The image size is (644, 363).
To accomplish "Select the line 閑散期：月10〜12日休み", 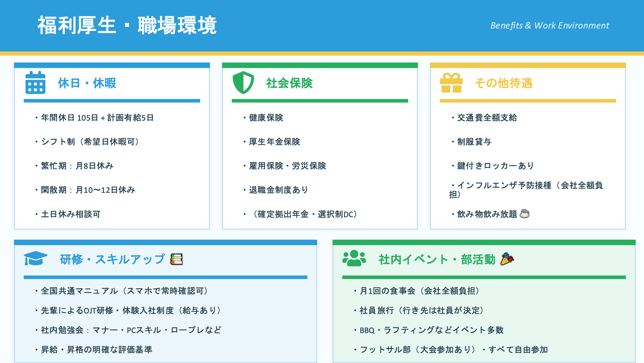I will (x=85, y=190).
